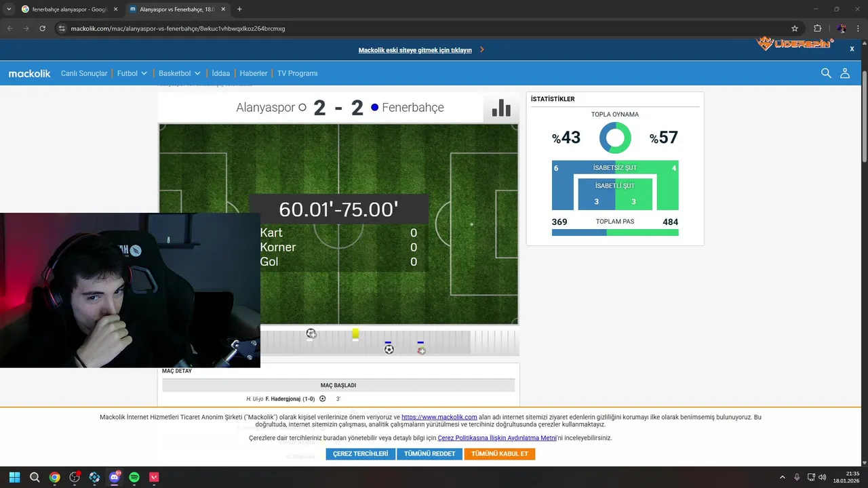Click 'Mackolik eski siteye gitmek için tıklayın' link
Image resolution: width=868 pixels, height=488 pixels.
click(x=415, y=50)
